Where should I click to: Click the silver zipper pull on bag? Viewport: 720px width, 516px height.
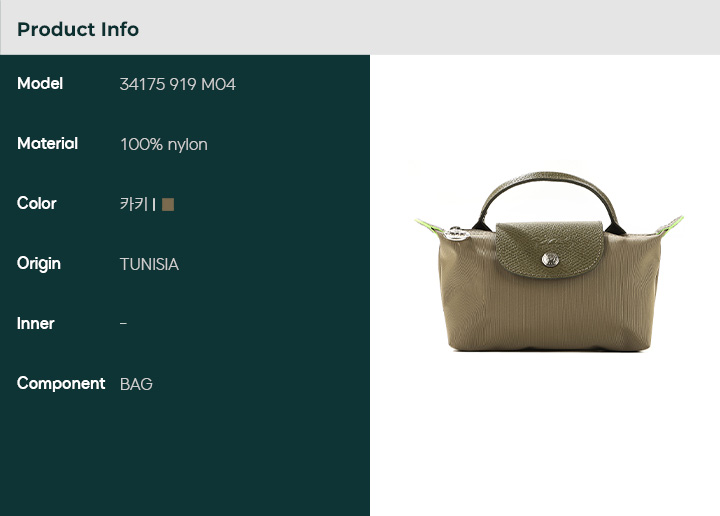click(x=455, y=234)
